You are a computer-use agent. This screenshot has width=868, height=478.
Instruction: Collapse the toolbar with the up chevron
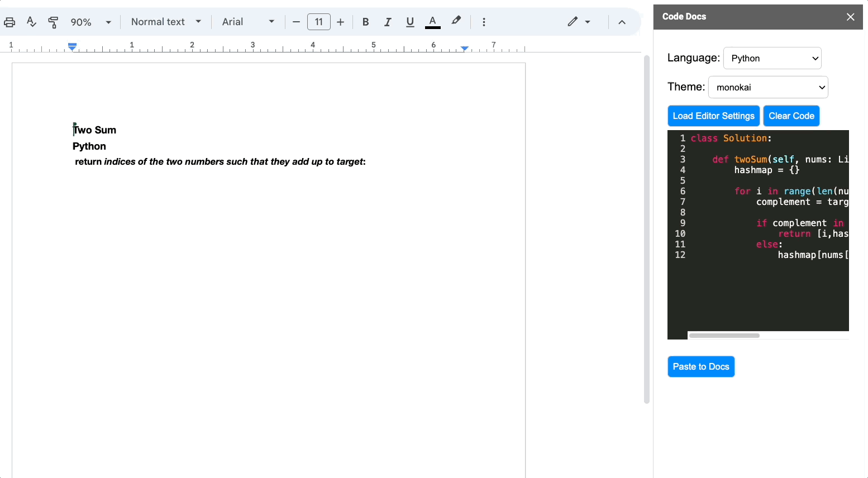pos(622,22)
